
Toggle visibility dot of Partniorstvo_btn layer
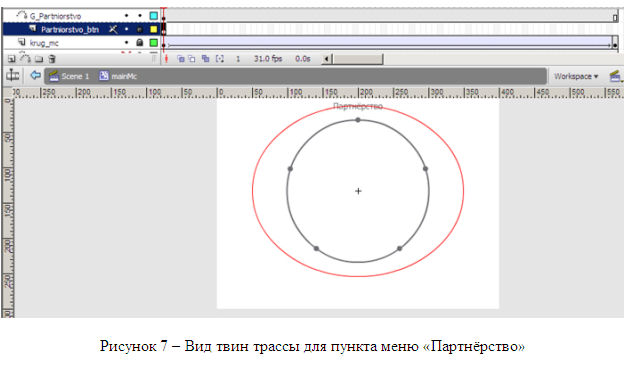click(127, 29)
